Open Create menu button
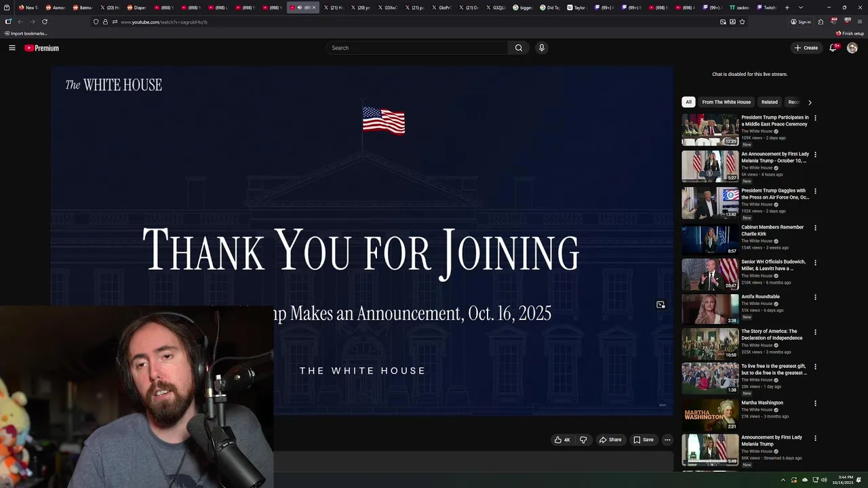 806,48
